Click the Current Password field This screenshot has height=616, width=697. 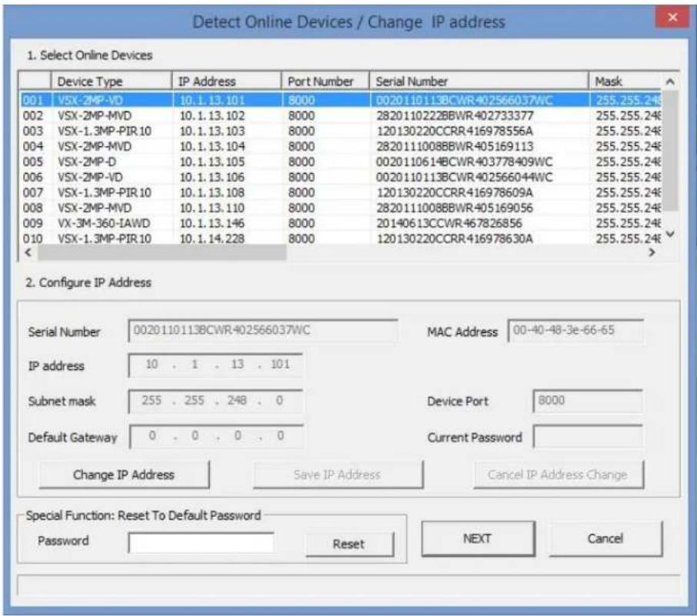coord(588,437)
